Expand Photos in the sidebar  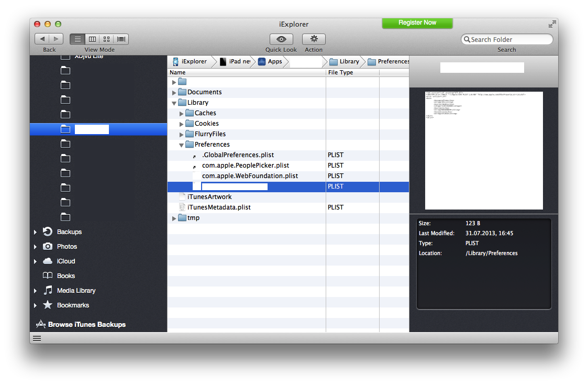coord(35,247)
